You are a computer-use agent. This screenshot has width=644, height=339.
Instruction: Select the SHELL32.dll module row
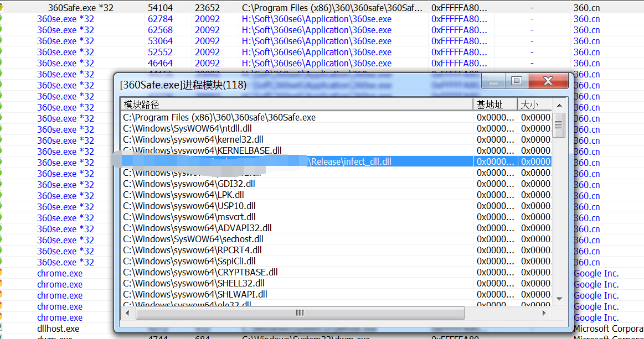click(x=336, y=284)
